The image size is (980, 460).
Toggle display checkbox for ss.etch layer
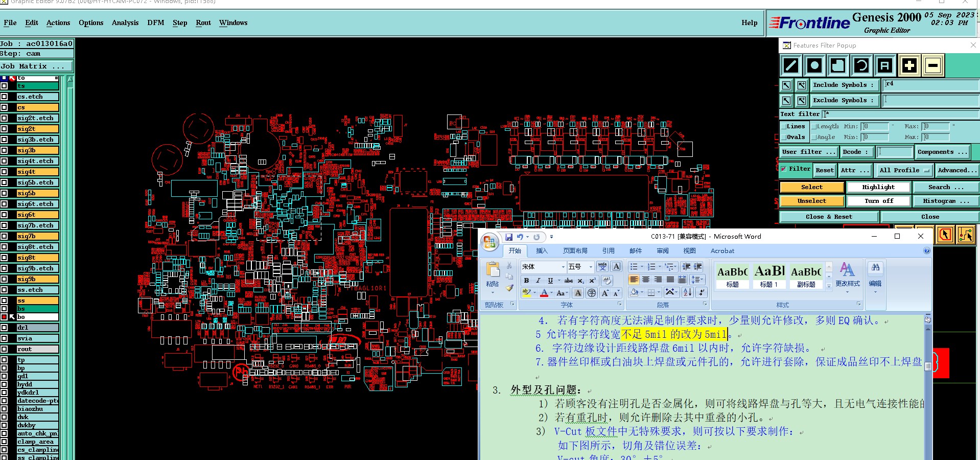(x=4, y=290)
